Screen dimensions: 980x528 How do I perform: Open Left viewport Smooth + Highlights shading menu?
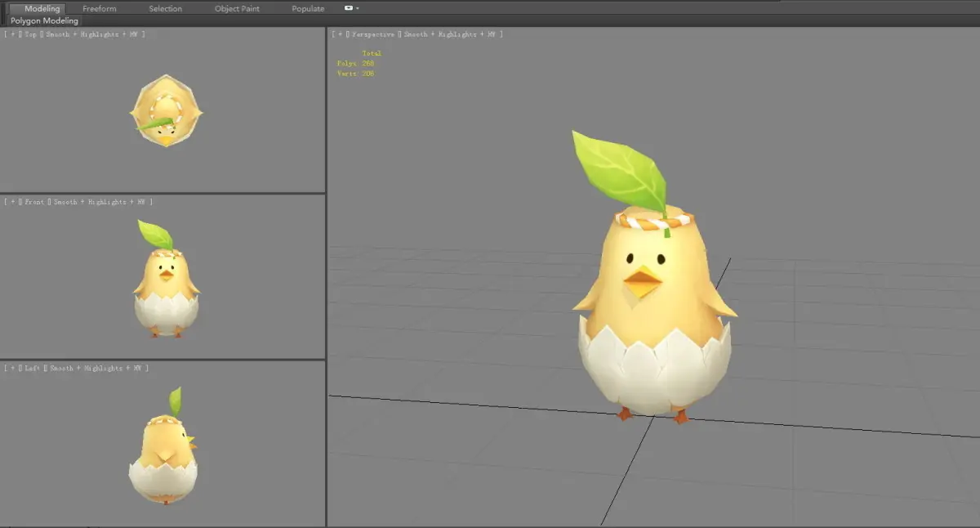[95, 369]
